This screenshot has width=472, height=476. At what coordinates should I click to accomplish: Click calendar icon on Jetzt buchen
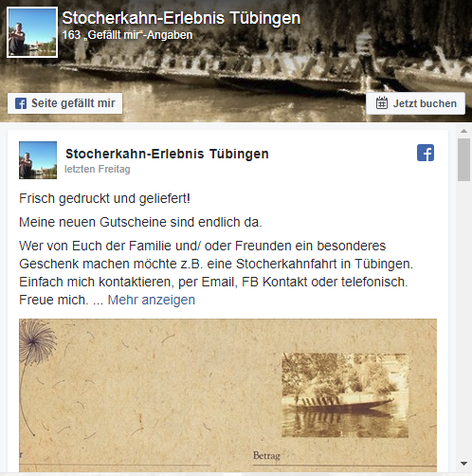point(382,103)
